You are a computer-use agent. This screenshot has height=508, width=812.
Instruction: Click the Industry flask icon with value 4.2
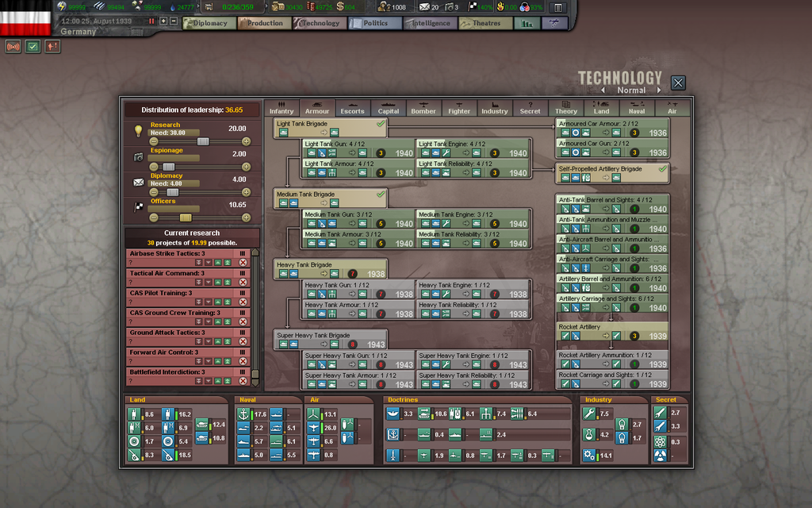coord(589,434)
